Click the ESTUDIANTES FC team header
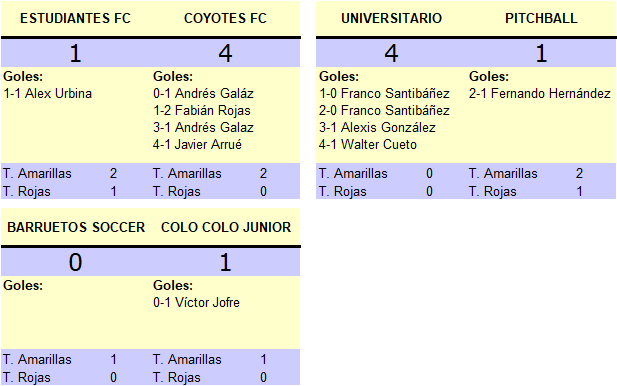This screenshot has height=386, width=617. click(75, 18)
